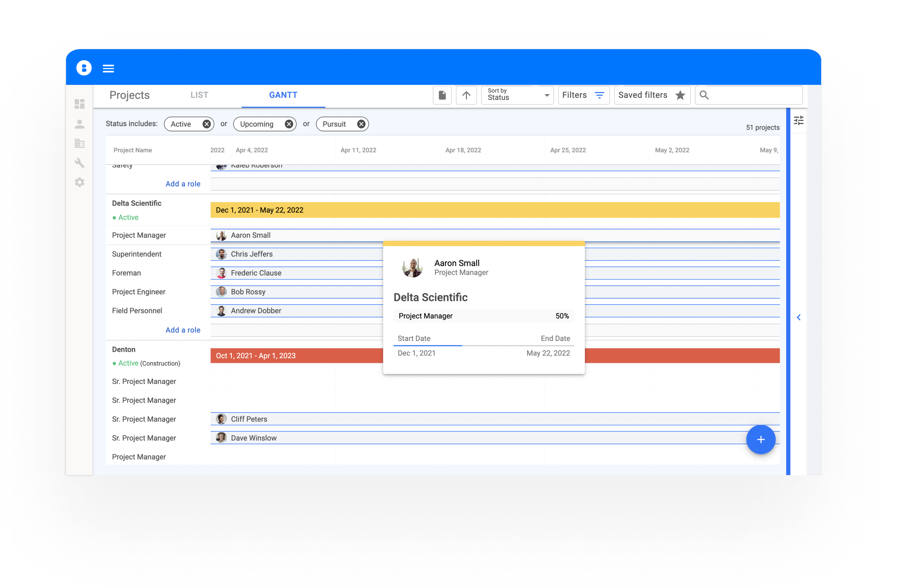This screenshot has height=588, width=900.
Task: Open the hamburger menu
Action: pyautogui.click(x=108, y=68)
